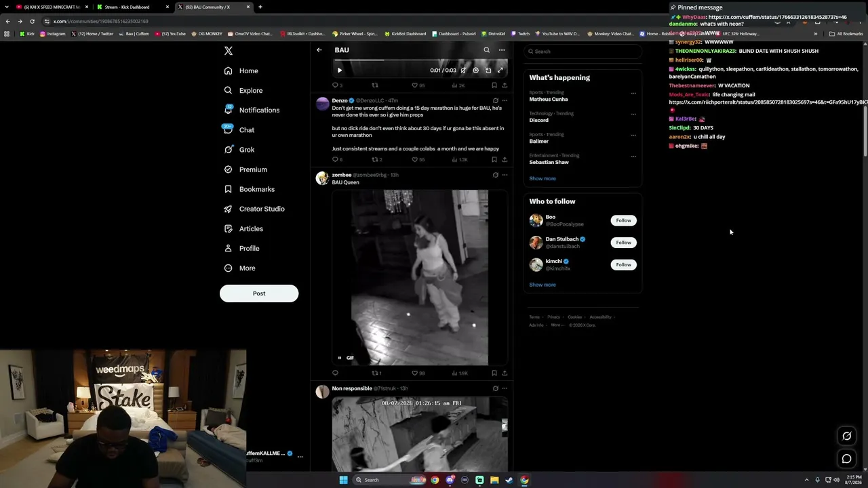Image resolution: width=868 pixels, height=488 pixels.
Task: Show more accounts to follow
Action: pos(542,285)
